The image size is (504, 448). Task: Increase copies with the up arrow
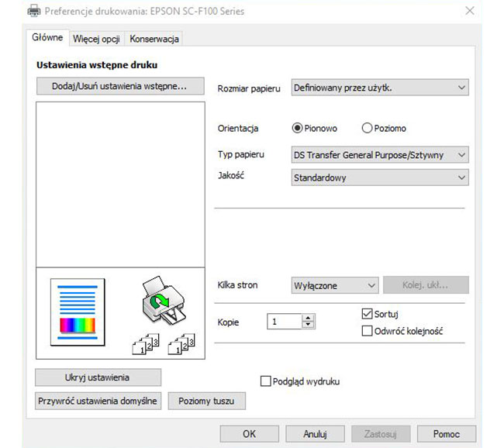pyautogui.click(x=309, y=318)
